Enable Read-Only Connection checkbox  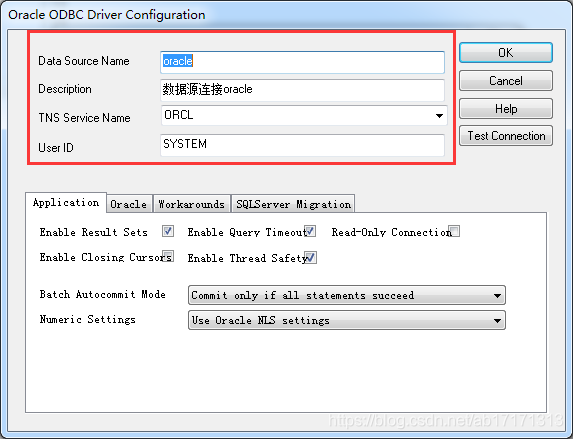[454, 231]
